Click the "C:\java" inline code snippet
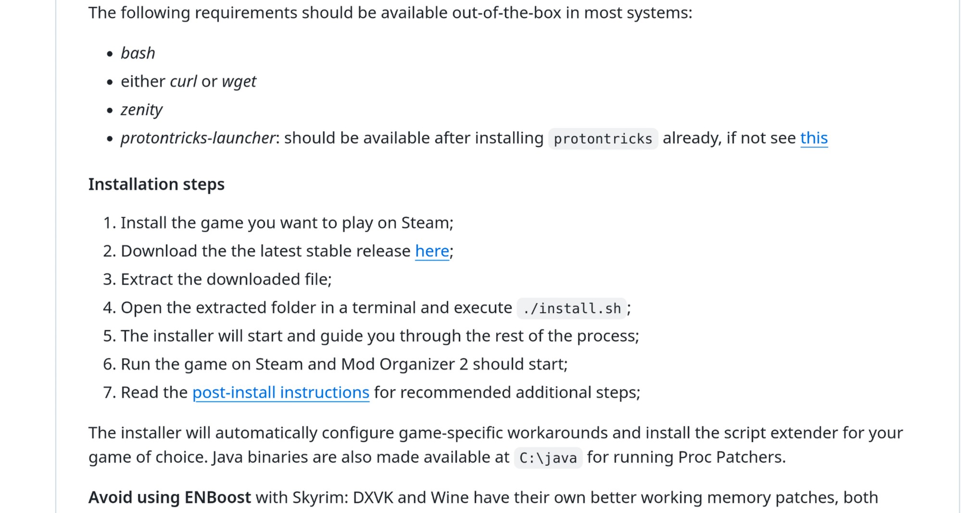The width and height of the screenshot is (980, 513). (x=548, y=458)
